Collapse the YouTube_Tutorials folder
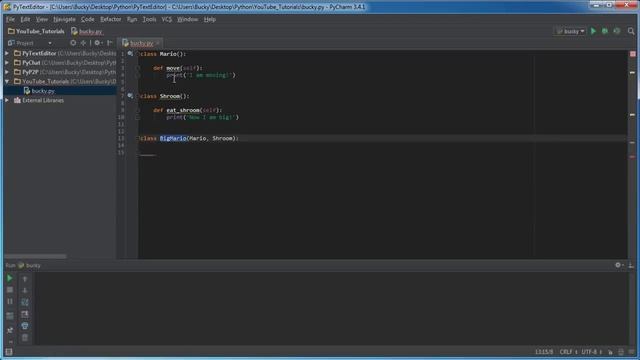 click(7, 82)
